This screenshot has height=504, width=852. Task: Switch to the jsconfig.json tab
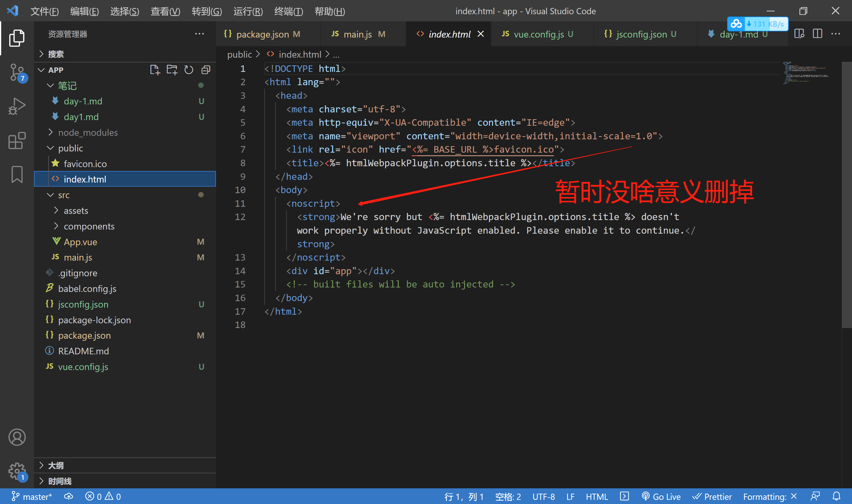coord(645,34)
